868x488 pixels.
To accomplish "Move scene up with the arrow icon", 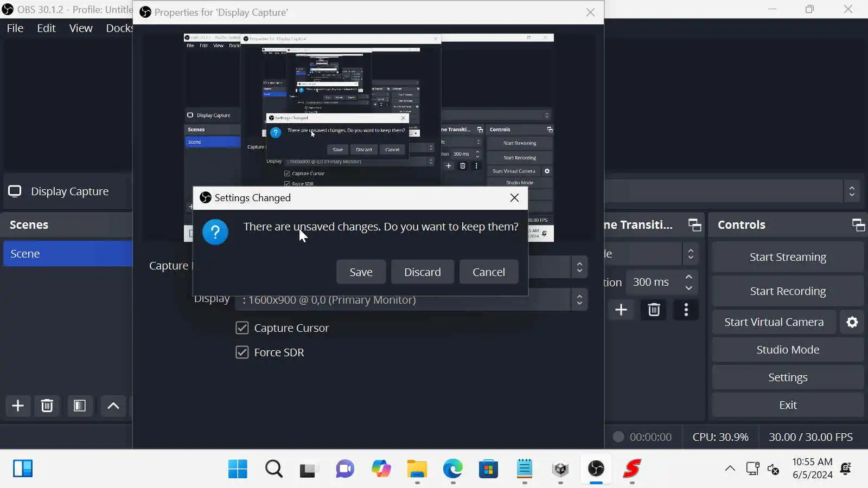I will (113, 406).
